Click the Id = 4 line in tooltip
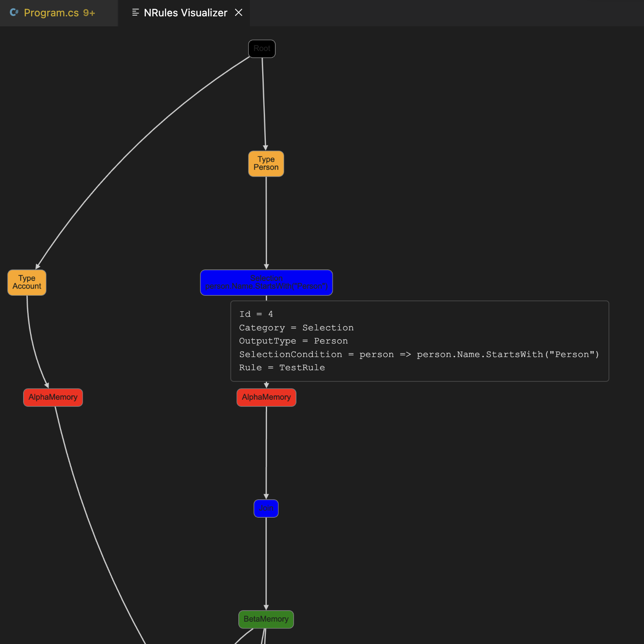Image resolution: width=644 pixels, height=644 pixels. tap(256, 314)
